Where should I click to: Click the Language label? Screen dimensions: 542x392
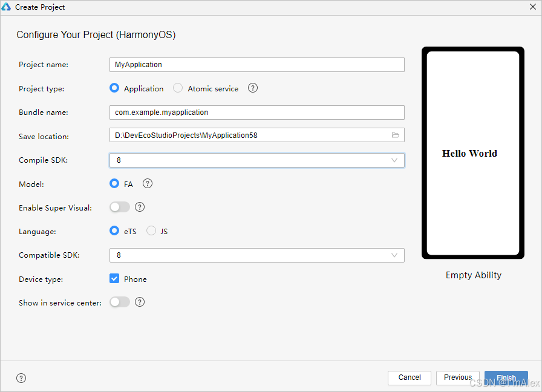[38, 232]
